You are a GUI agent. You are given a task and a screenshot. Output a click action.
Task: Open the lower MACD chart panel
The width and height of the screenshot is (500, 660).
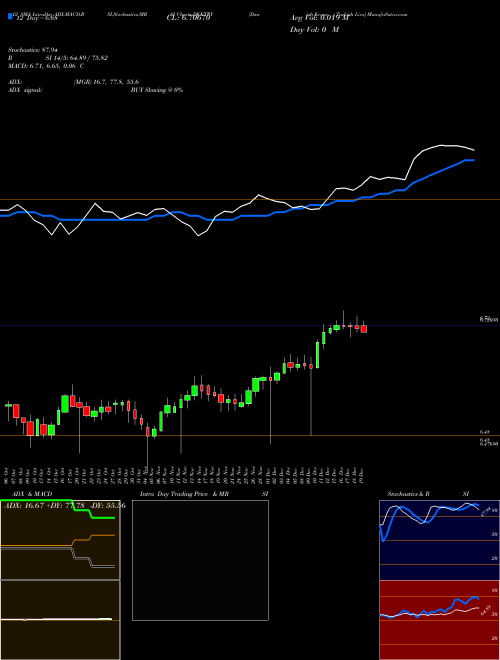60,620
